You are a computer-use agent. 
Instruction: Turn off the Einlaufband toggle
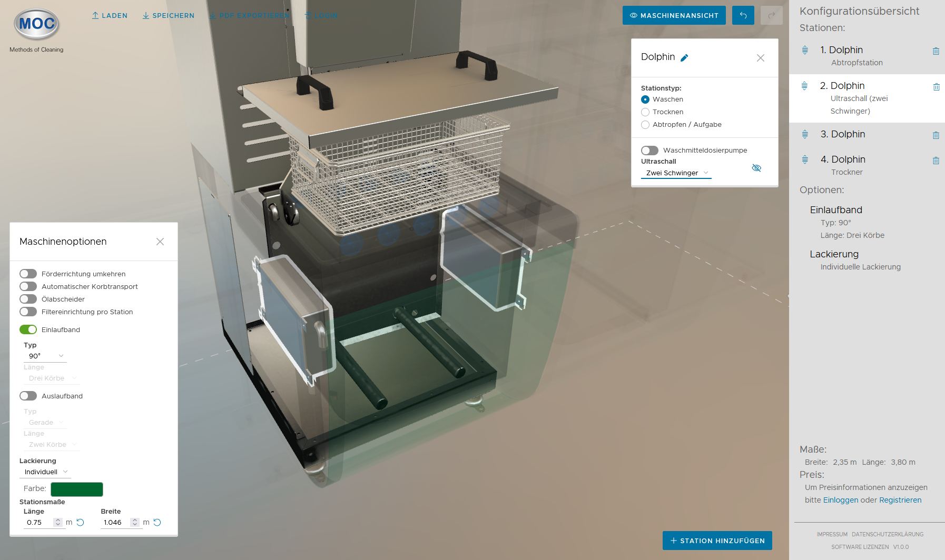click(x=28, y=329)
